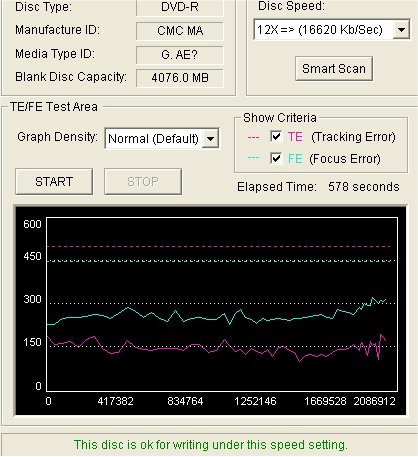Click the Blank Disc Capacity value field
Viewport: 418px width, 457px height.
[180, 78]
